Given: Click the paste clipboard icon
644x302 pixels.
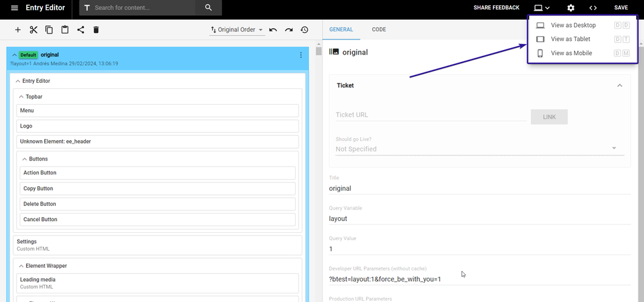Looking at the screenshot, I should 65,30.
